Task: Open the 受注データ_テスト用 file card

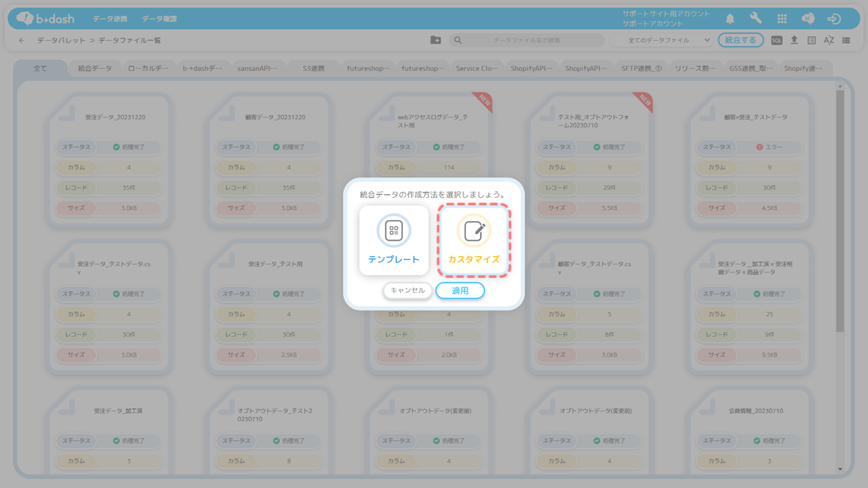Action: coord(269,306)
